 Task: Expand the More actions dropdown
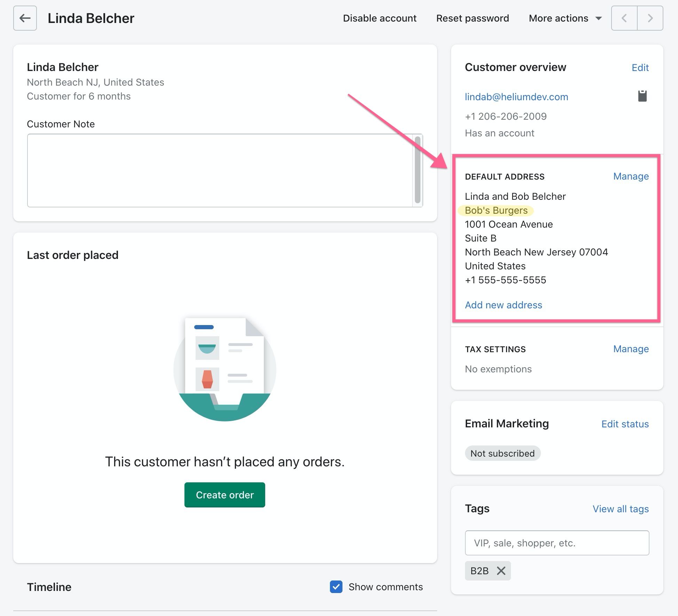[x=565, y=18]
